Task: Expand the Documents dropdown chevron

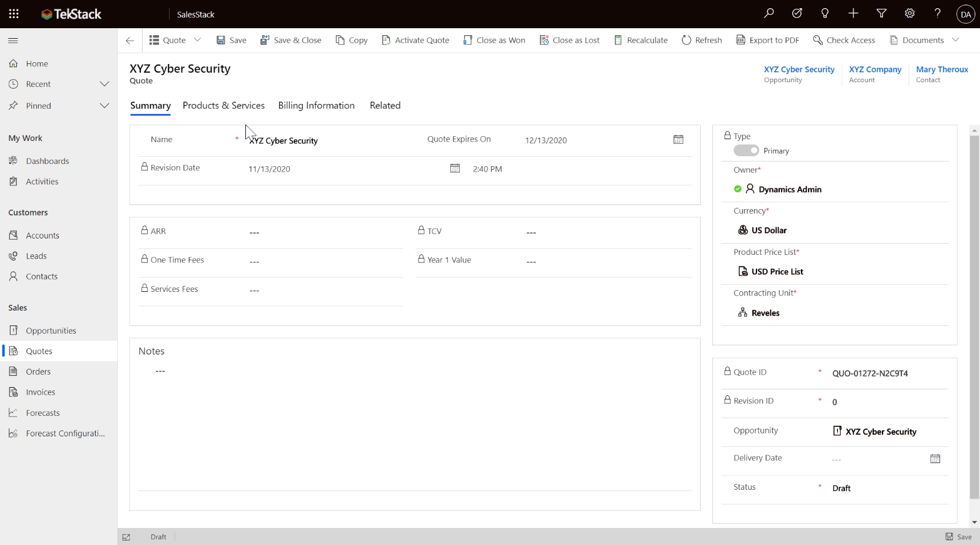Action: (955, 40)
